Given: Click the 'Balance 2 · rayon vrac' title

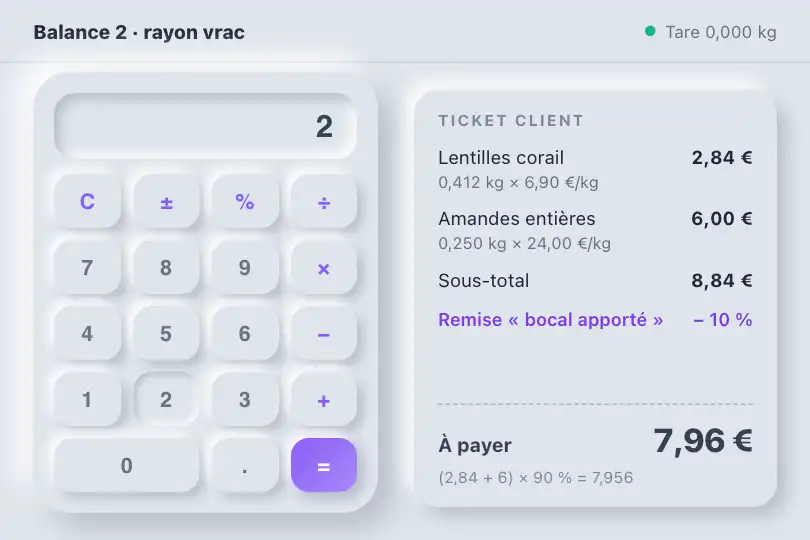Looking at the screenshot, I should (x=139, y=32).
